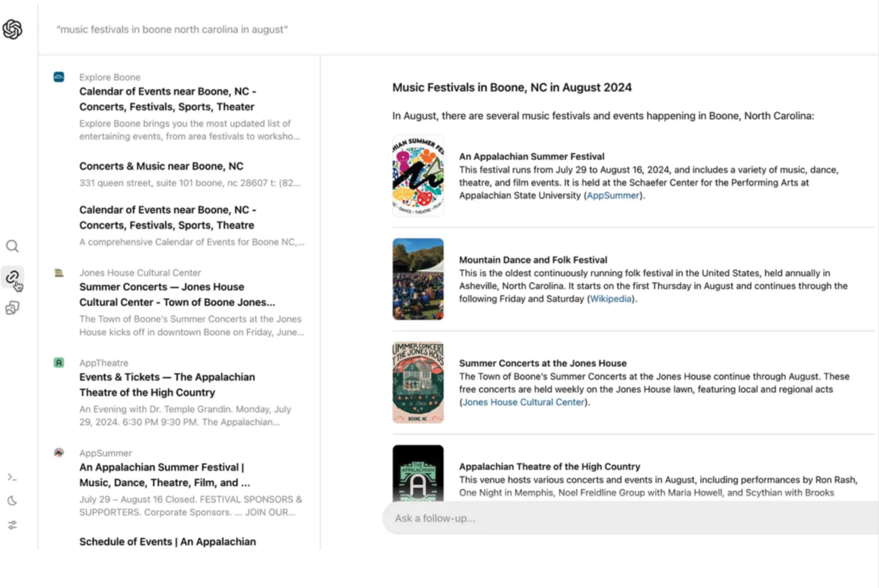Image resolution: width=879 pixels, height=588 pixels.
Task: Click the Mountain Dance and Folk Festival photo
Action: [418, 279]
